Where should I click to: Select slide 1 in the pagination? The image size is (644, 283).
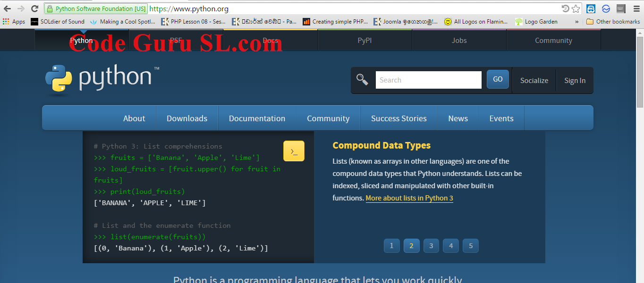[x=391, y=245]
